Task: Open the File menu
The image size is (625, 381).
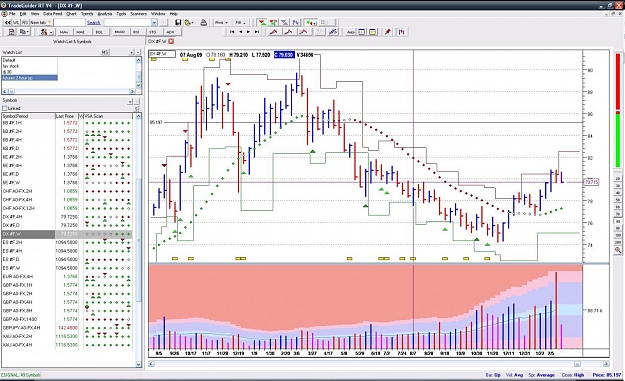Action: pos(12,14)
